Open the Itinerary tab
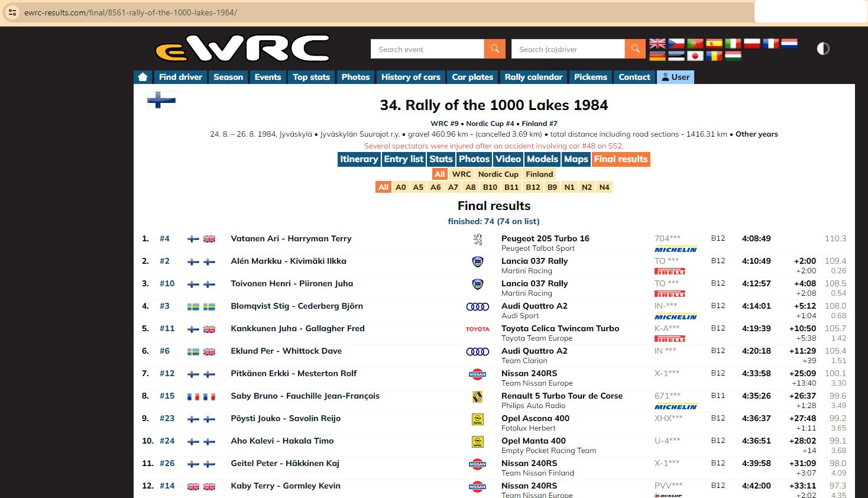 pyautogui.click(x=358, y=159)
